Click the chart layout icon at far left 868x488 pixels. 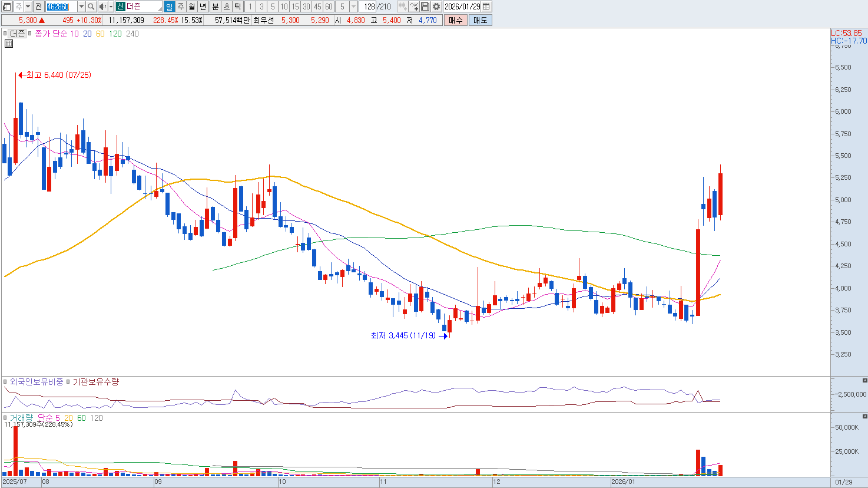tap(7, 6)
